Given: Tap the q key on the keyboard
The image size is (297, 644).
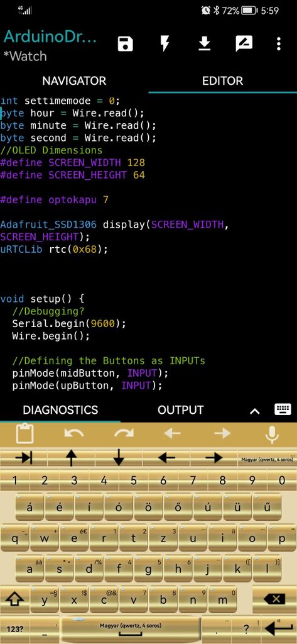Looking at the screenshot, I should pyautogui.click(x=15, y=538).
